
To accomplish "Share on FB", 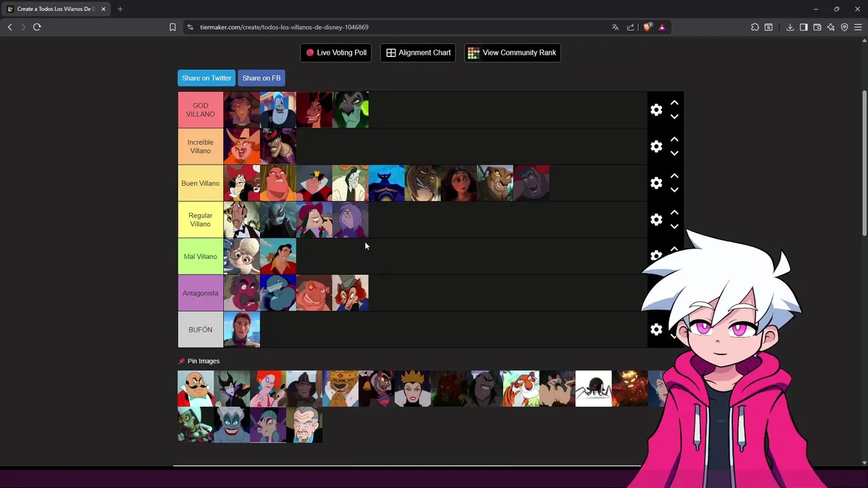I will click(x=261, y=78).
